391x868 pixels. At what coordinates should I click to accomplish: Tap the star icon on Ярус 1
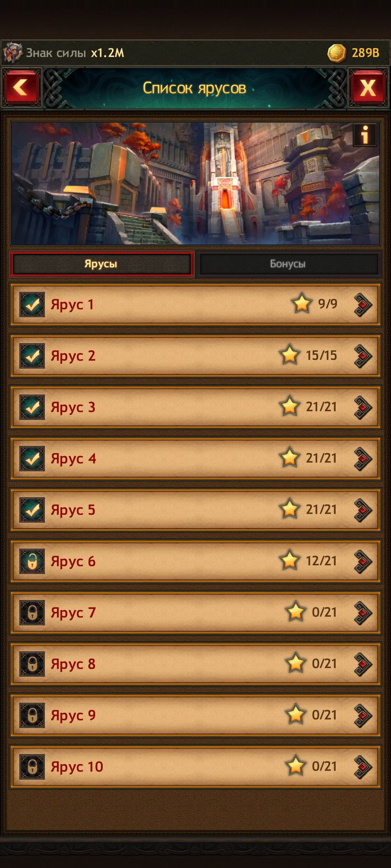pyautogui.click(x=302, y=304)
